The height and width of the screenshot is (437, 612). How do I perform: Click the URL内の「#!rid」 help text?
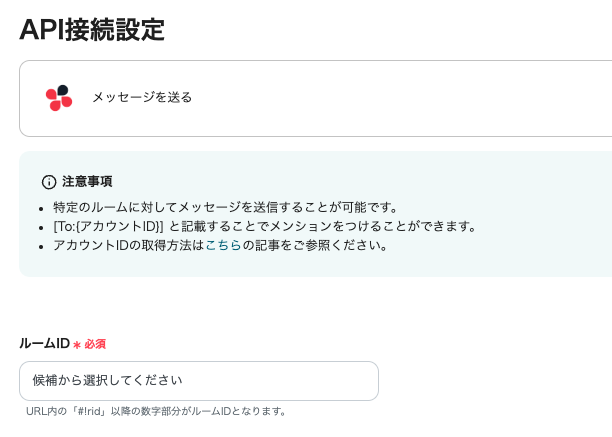156,411
